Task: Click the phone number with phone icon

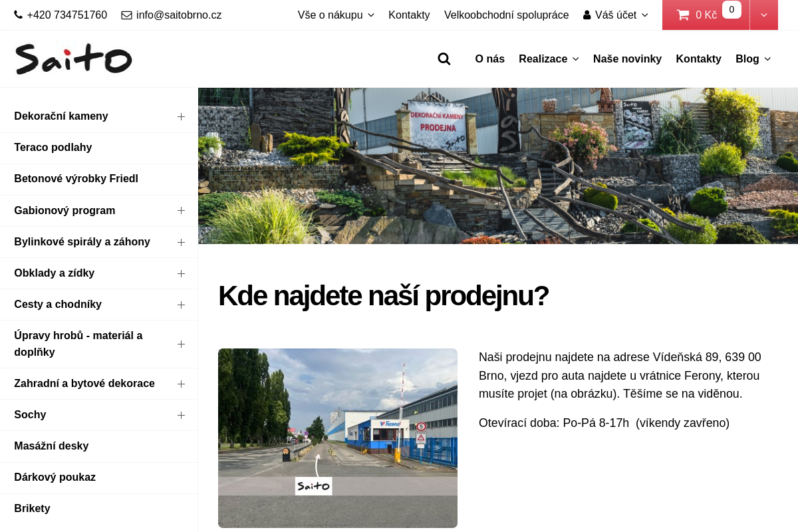Action: pos(61,15)
